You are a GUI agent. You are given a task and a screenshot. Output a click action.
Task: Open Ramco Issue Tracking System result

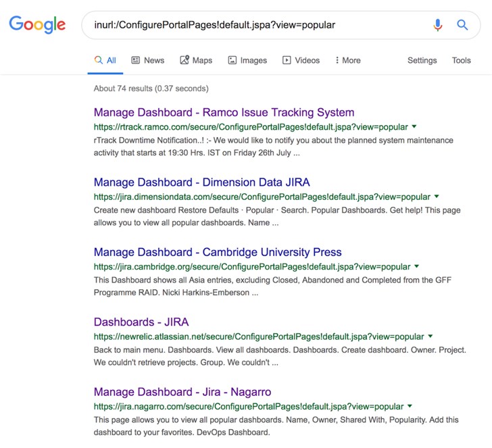[x=224, y=112]
